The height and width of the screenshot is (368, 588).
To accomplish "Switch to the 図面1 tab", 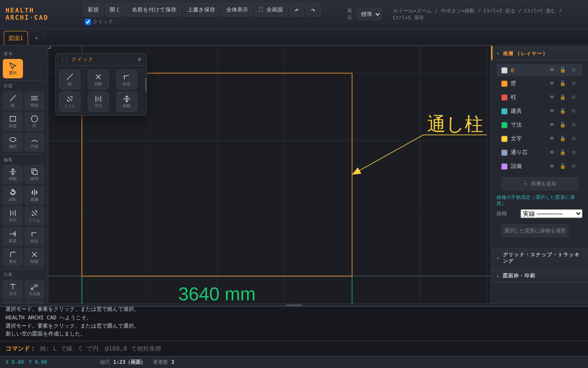I will pyautogui.click(x=16, y=38).
